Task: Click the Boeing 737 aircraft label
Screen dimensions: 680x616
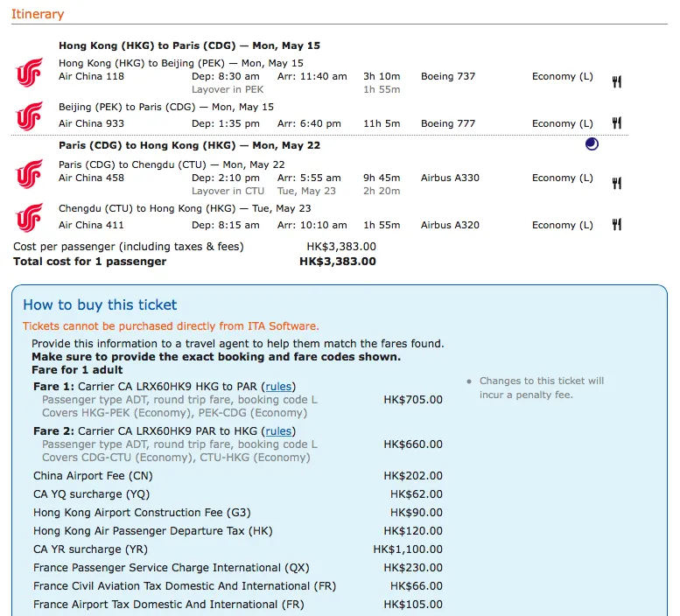Action: 448,76
